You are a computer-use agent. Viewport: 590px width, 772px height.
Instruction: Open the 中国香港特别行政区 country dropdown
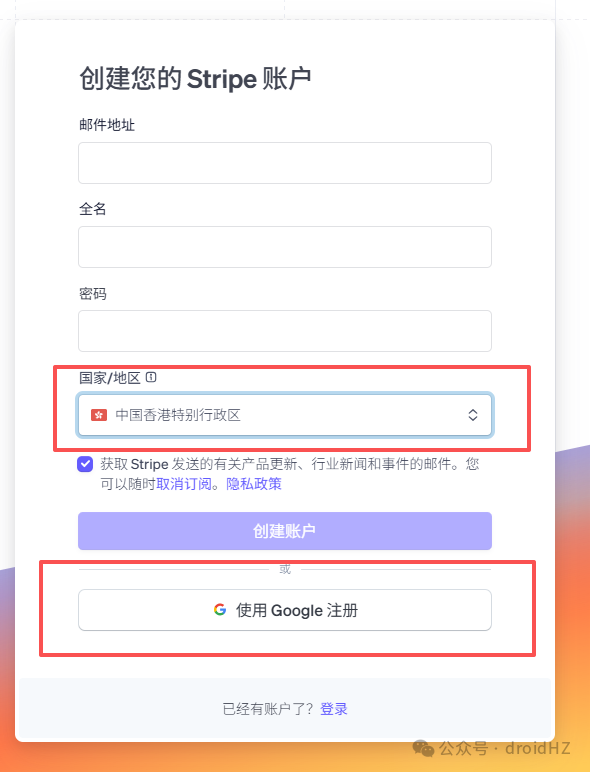tap(285, 415)
